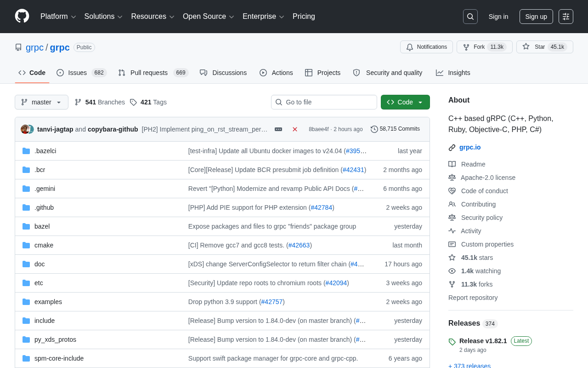The height and width of the screenshot is (368, 588).
Task: Click the tanvi-jagtap avatar image
Action: (25, 129)
